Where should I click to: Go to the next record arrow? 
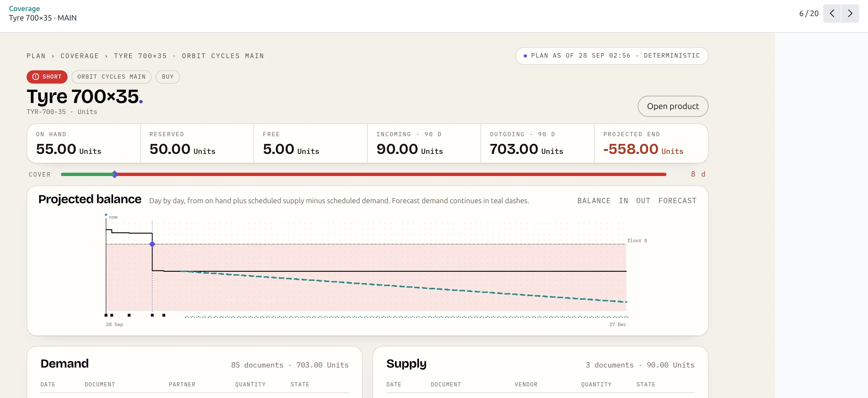[x=850, y=14]
